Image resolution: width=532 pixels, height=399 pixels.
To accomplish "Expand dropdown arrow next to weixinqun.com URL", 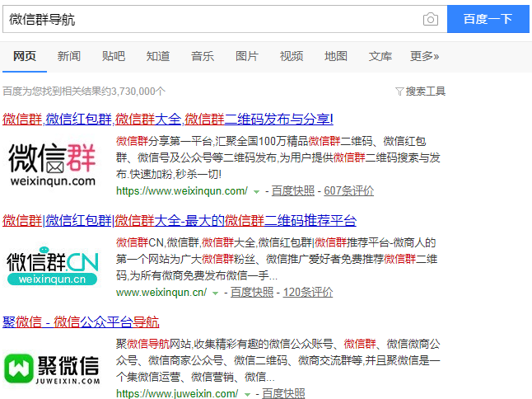I will pyautogui.click(x=256, y=192).
